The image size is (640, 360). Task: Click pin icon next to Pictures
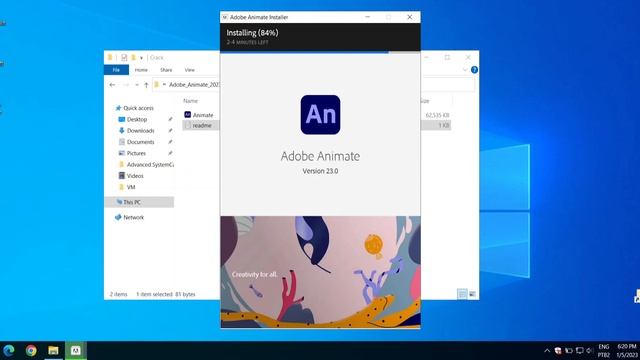pos(170,153)
